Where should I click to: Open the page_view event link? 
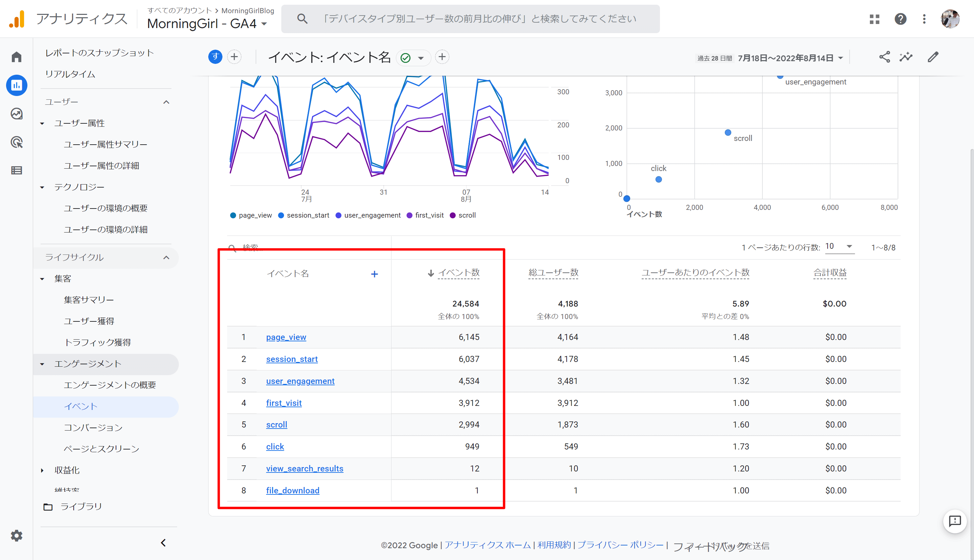pyautogui.click(x=286, y=337)
